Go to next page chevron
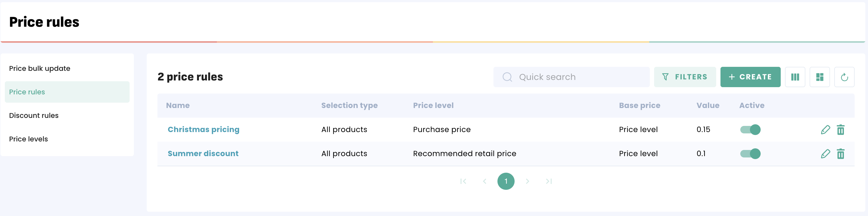 coord(527,181)
